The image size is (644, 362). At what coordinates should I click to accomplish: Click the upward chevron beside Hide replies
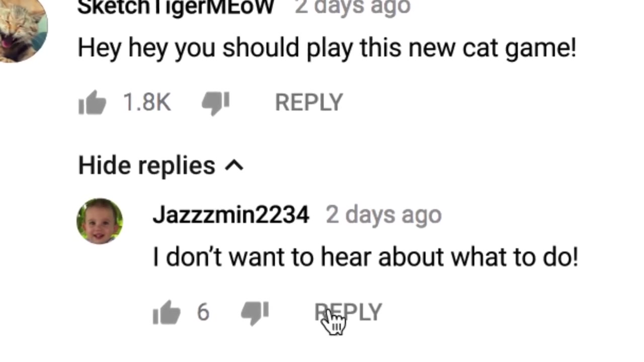(234, 165)
